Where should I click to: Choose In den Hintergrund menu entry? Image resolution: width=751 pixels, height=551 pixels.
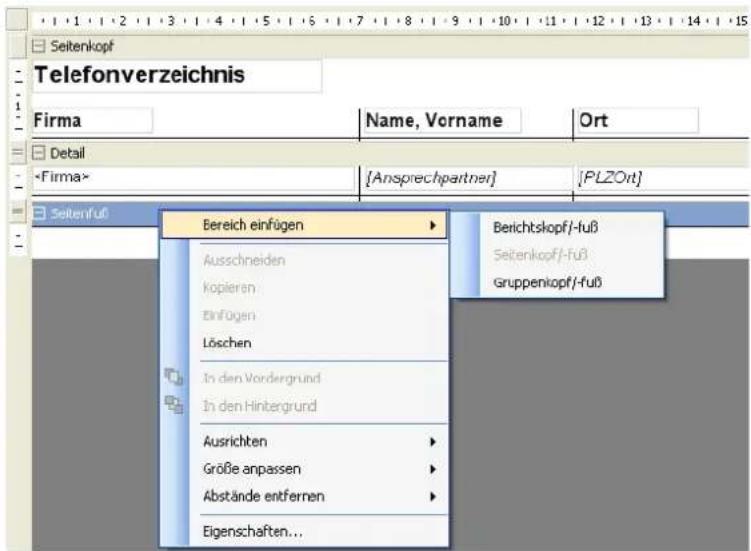tap(260, 406)
